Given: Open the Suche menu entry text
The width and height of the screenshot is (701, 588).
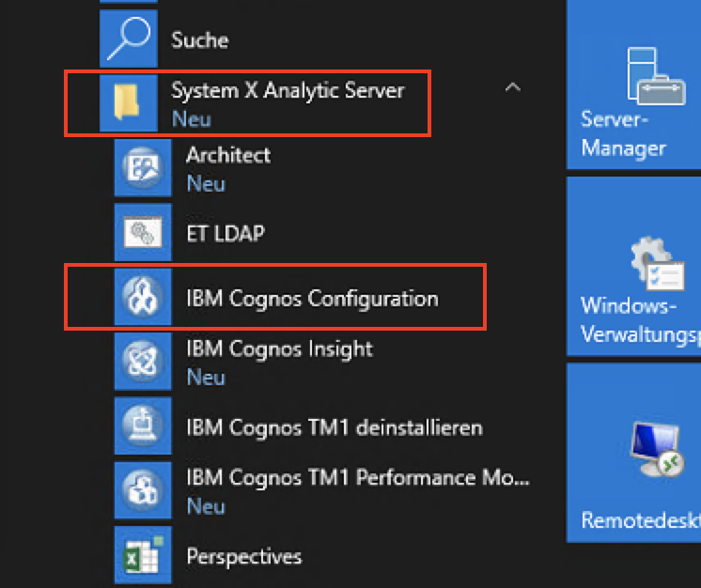Looking at the screenshot, I should click(199, 39).
